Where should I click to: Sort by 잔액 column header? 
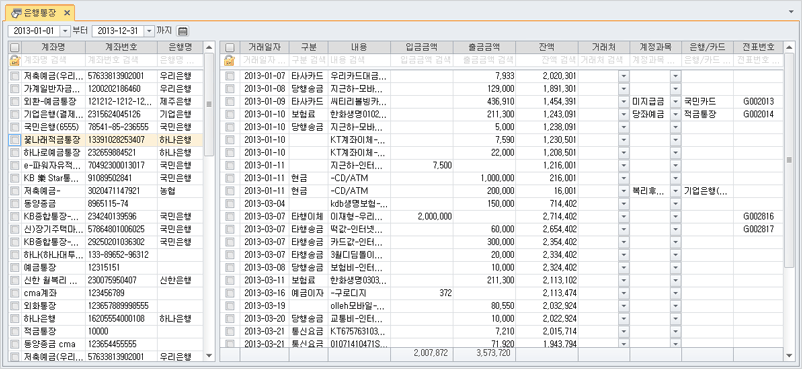pos(546,47)
